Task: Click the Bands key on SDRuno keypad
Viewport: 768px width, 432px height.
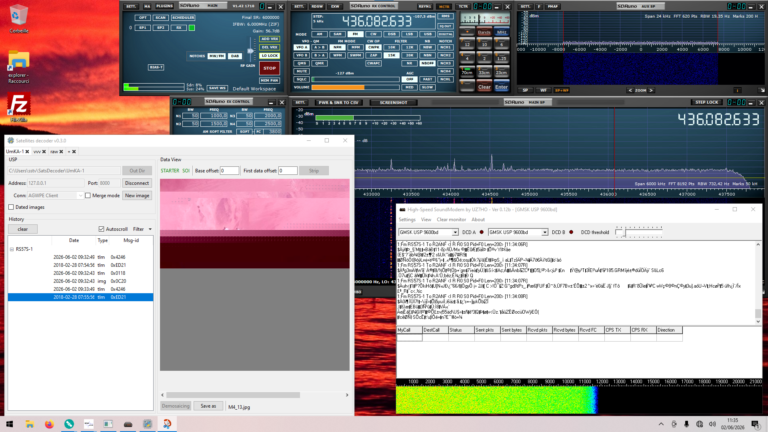Action: 484,32
